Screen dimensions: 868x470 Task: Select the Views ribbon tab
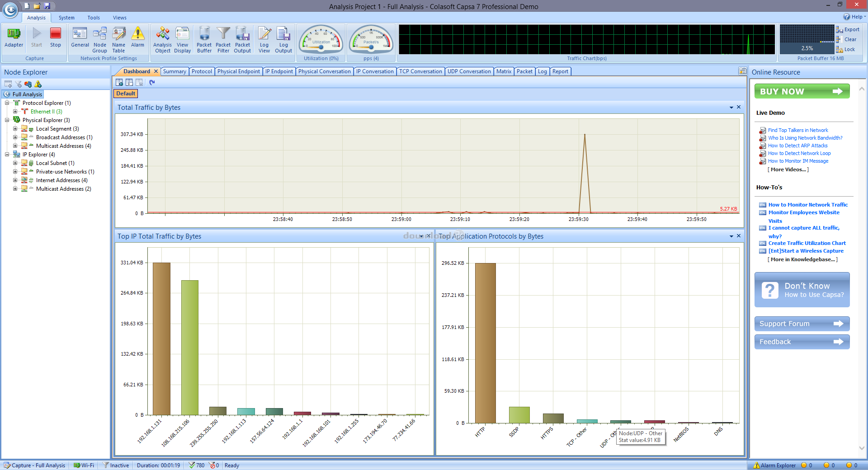pos(119,18)
